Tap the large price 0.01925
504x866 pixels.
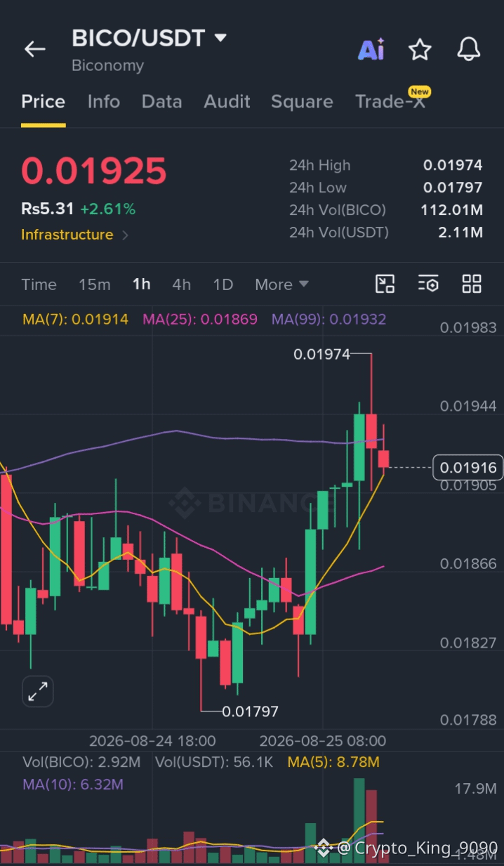point(94,171)
